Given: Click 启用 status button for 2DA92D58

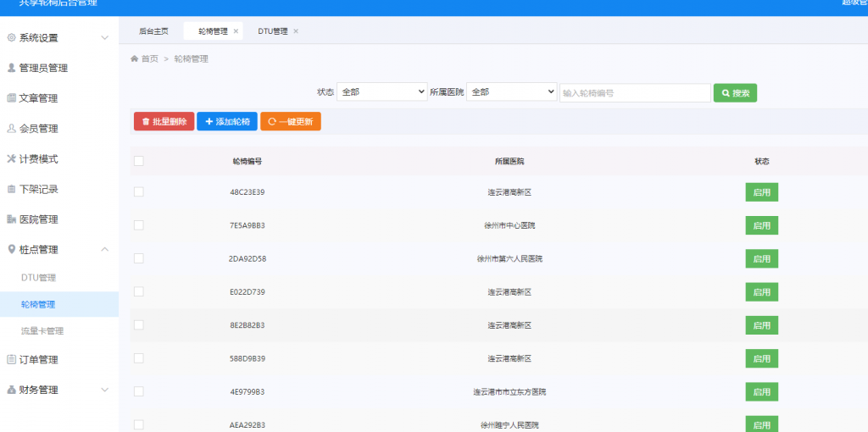Looking at the screenshot, I should (762, 258).
